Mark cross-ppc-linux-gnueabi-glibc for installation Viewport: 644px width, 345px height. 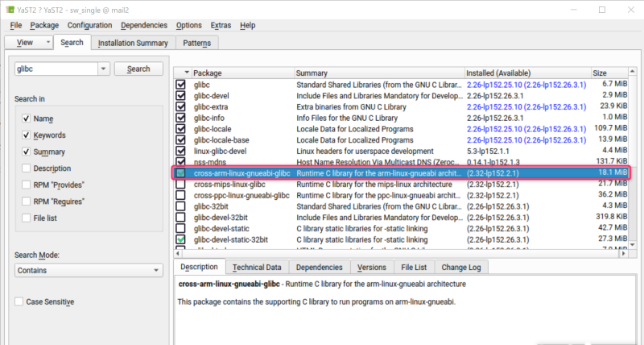(x=180, y=195)
